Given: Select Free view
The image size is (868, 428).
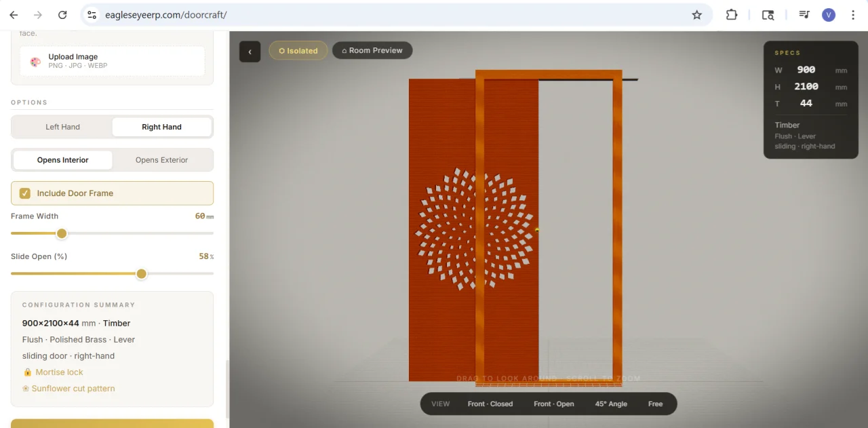Looking at the screenshot, I should pos(655,404).
